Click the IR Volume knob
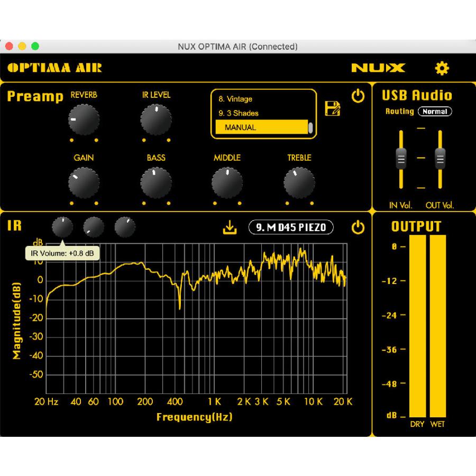The height and width of the screenshot is (476, 476). [x=62, y=227]
